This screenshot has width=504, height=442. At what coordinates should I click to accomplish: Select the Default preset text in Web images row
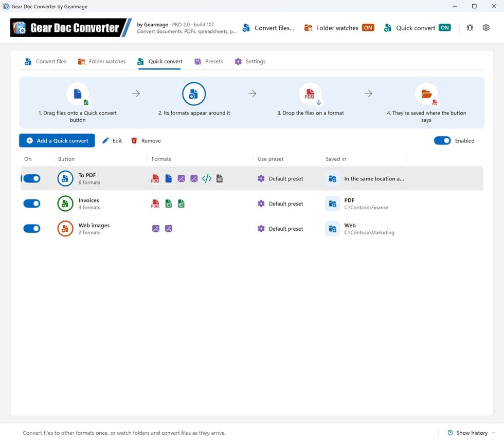(286, 229)
